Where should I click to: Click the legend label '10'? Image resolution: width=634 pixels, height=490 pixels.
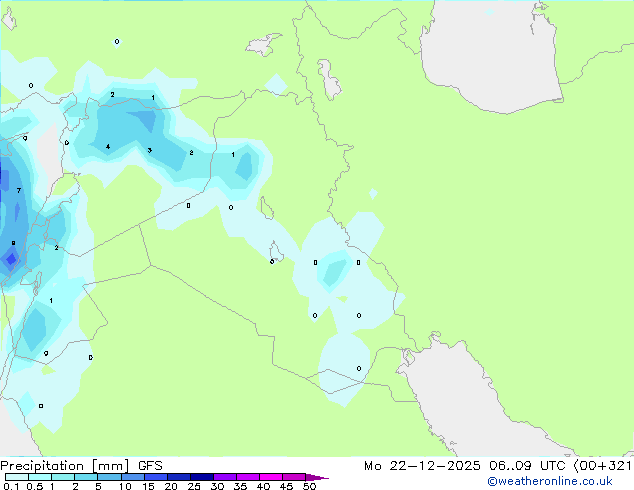(x=125, y=486)
